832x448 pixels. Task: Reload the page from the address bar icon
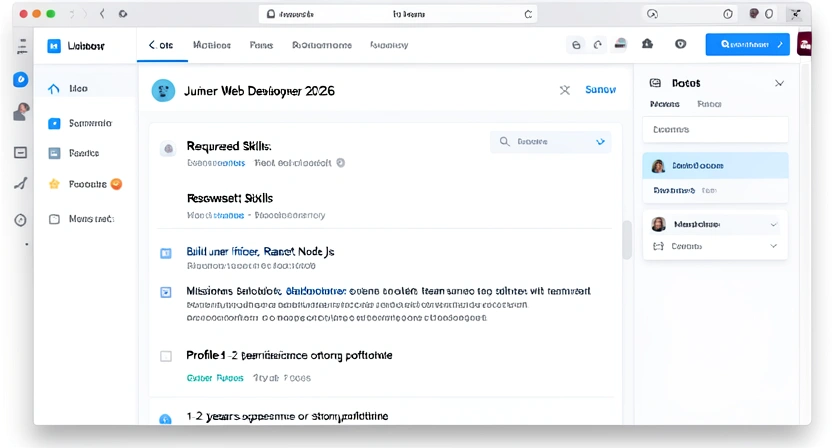point(528,14)
